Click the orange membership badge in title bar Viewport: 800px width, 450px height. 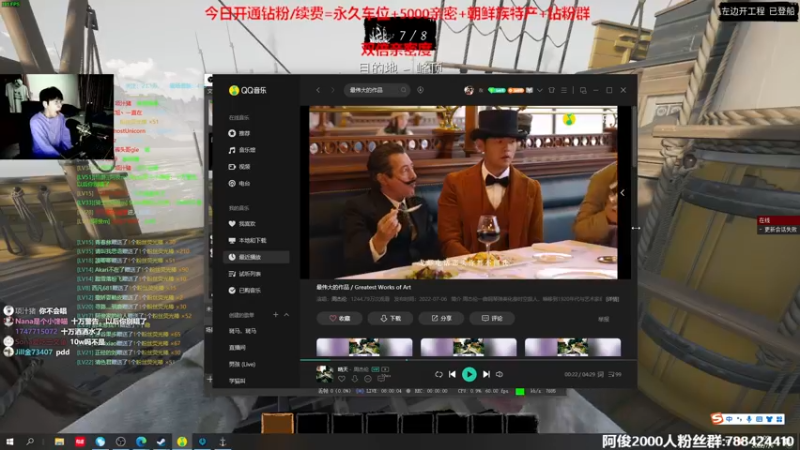pyautogui.click(x=516, y=90)
